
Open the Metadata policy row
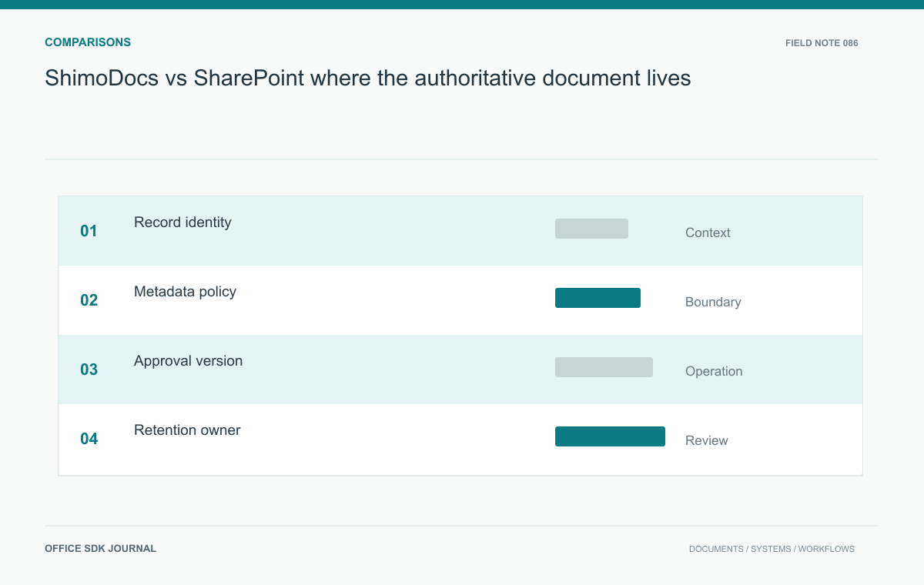(460, 300)
